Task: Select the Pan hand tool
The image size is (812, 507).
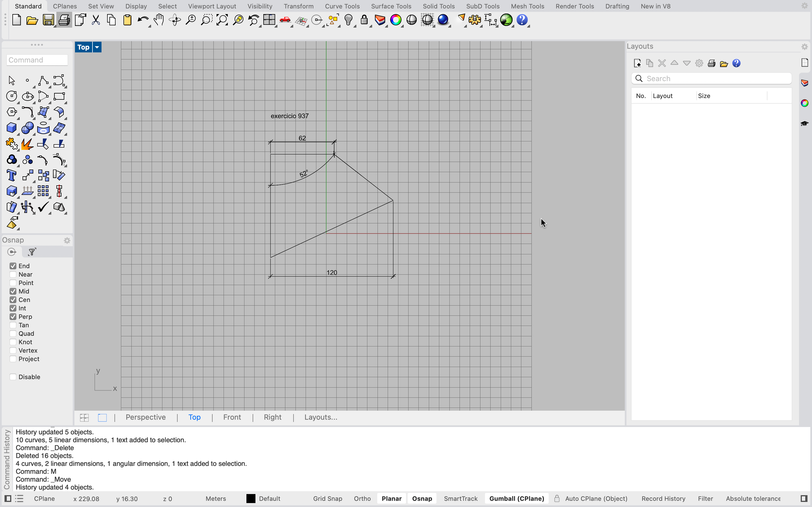Action: tap(159, 20)
